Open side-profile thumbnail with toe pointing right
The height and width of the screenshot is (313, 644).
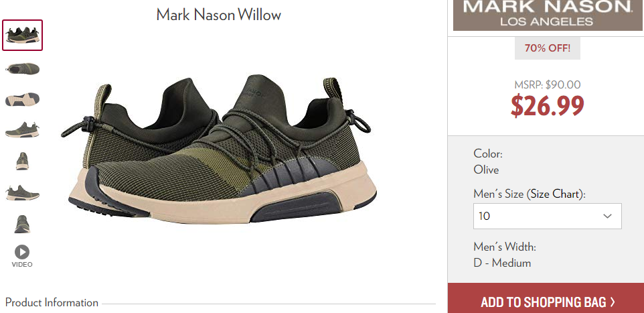click(22, 192)
